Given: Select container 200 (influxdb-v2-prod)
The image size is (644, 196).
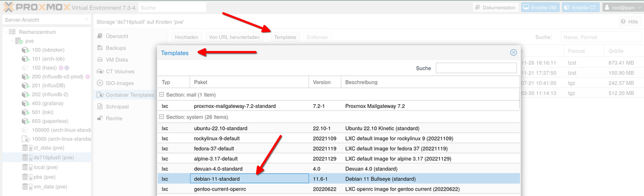Looking at the screenshot, I should point(57,77).
